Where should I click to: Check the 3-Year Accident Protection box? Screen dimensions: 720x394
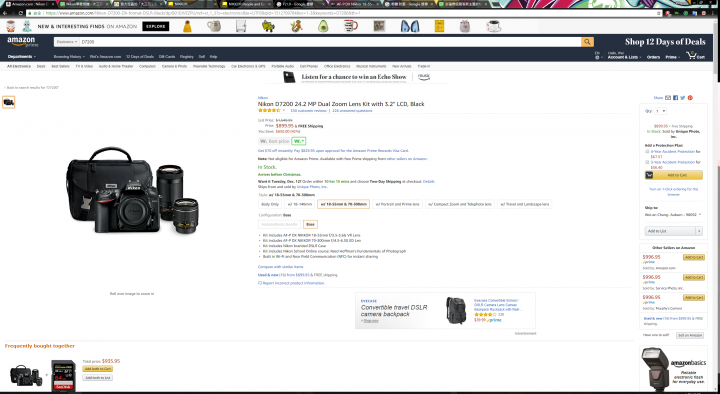click(647, 162)
